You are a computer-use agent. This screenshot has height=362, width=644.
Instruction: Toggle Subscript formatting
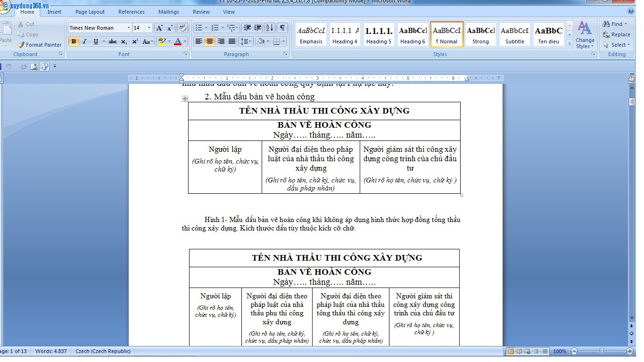tap(124, 41)
